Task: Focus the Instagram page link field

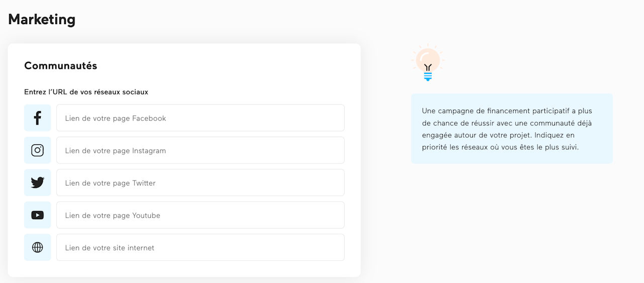Action: (200, 150)
